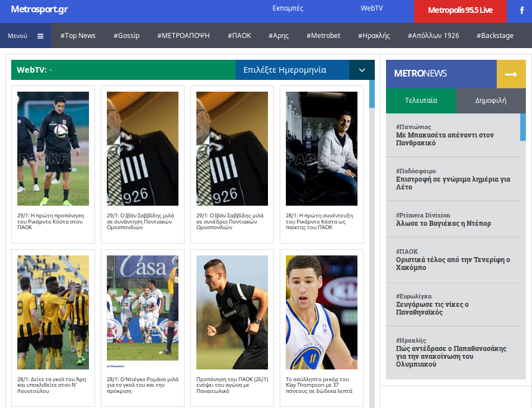This screenshot has height=408, width=532.
Task: Open the Facebook page icon
Action: 522,11
